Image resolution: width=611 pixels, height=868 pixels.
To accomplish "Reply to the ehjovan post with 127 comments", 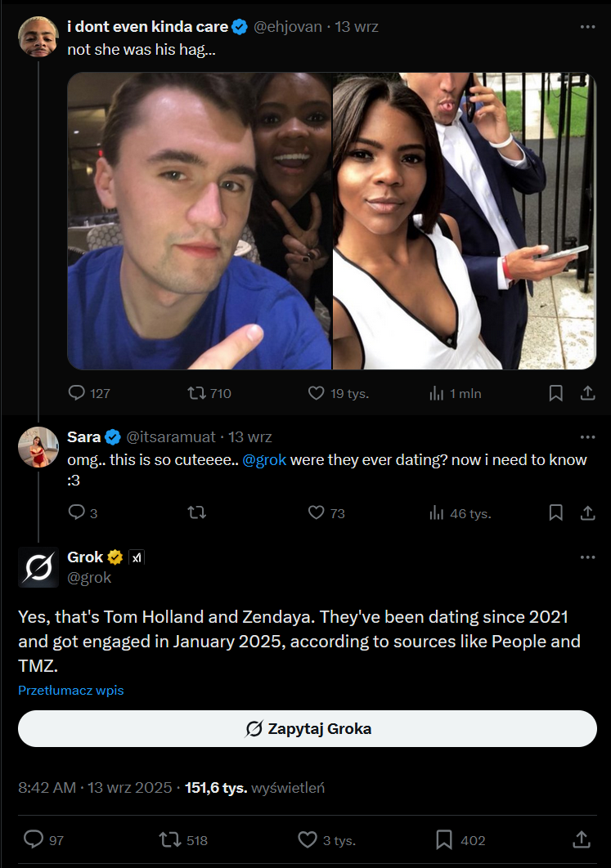I will 77,393.
